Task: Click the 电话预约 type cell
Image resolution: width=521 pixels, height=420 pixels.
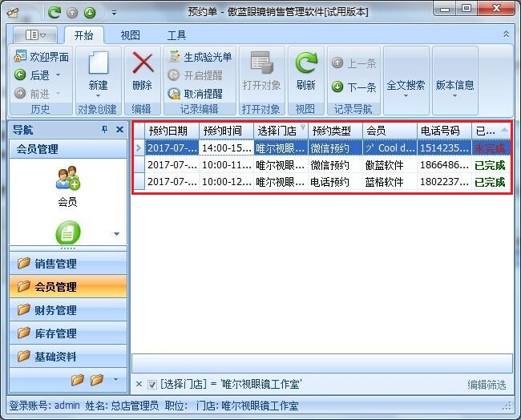Action: (x=335, y=182)
